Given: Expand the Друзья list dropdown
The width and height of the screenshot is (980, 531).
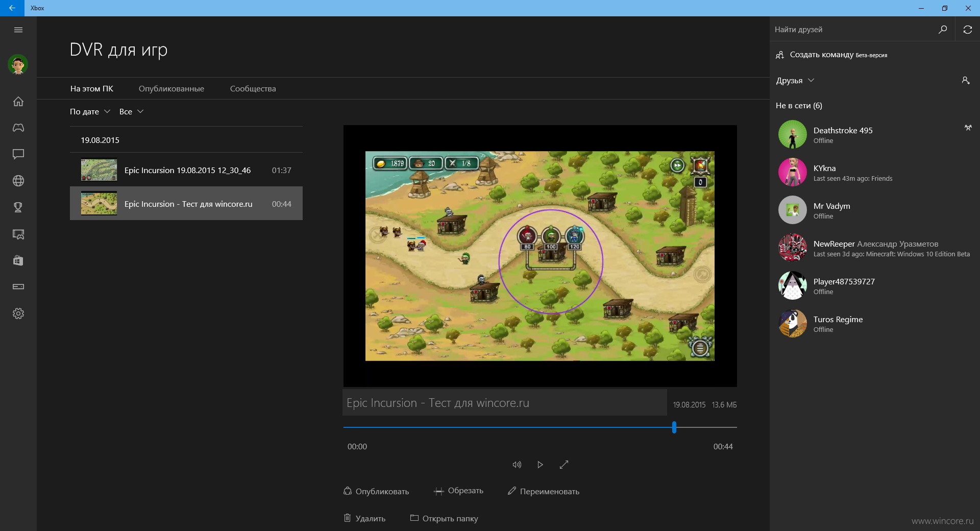Looking at the screenshot, I should (795, 81).
